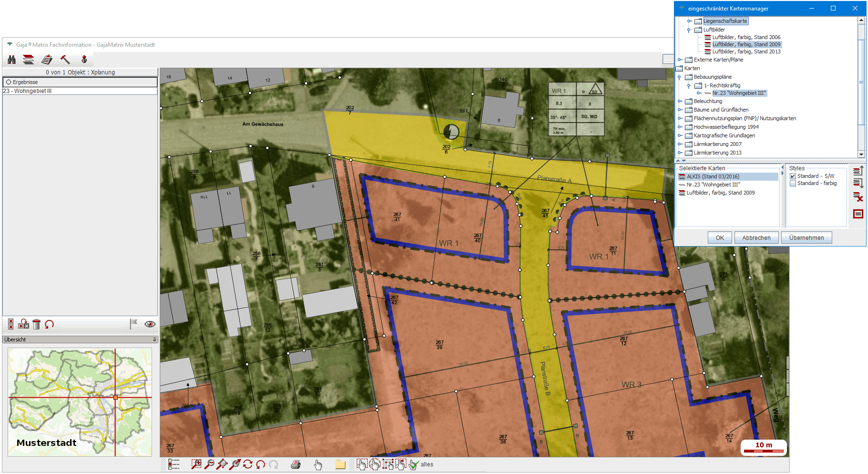Remove the selected map layer with red X icon

click(858, 197)
